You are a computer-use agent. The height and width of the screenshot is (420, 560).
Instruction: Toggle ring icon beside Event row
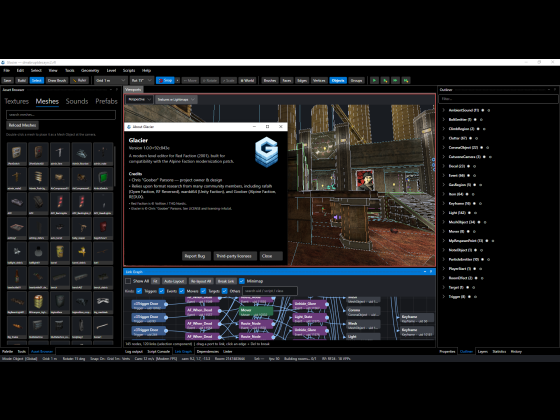coord(475,175)
